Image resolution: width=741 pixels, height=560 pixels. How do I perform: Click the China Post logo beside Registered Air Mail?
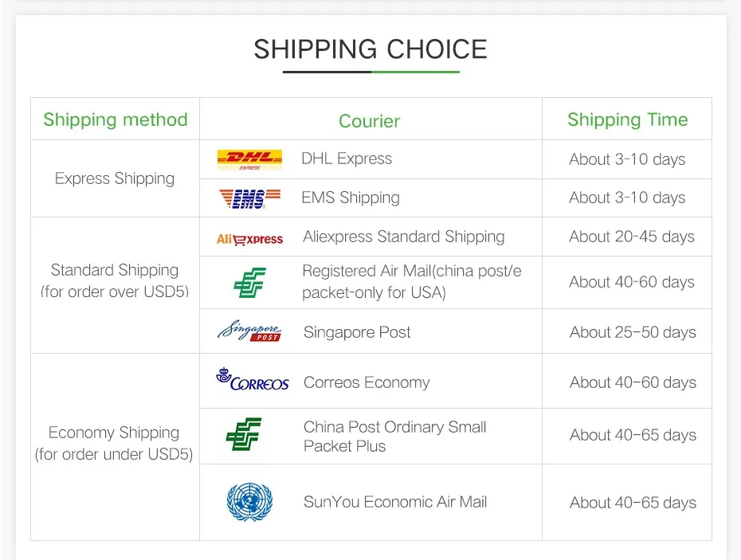(x=250, y=282)
